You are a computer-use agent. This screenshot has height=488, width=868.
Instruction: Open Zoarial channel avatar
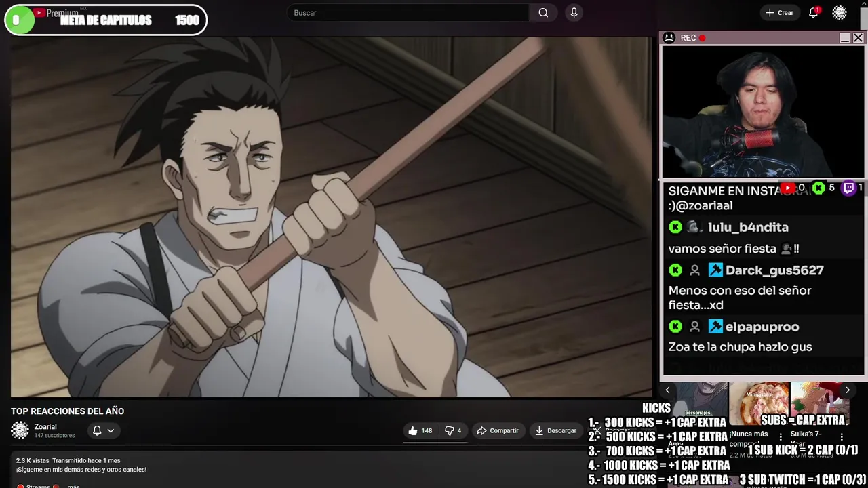20,430
